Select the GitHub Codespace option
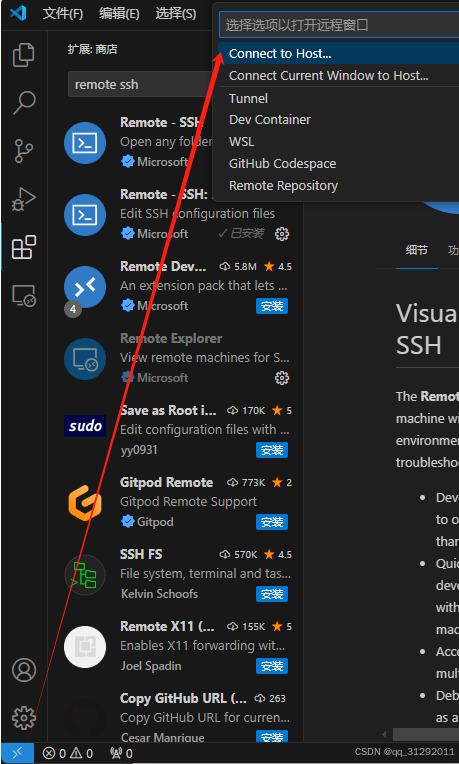The image size is (459, 764). (x=339, y=163)
